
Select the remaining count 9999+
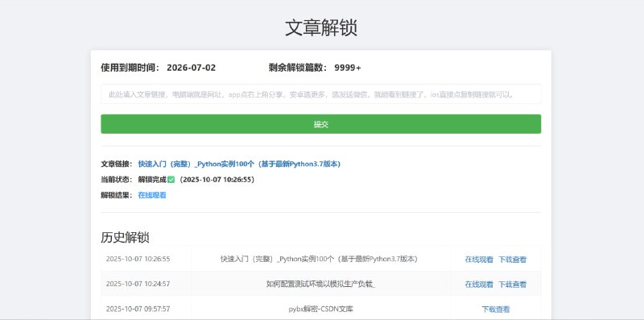348,68
